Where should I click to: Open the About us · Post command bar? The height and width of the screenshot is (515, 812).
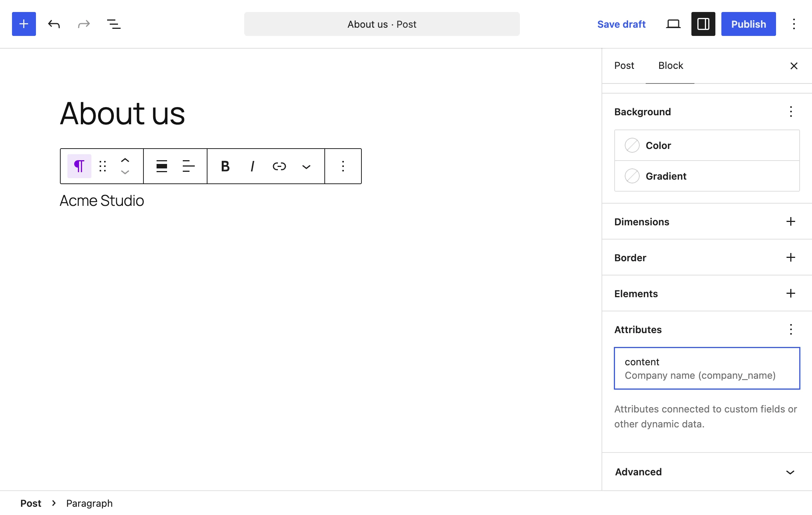(x=382, y=24)
